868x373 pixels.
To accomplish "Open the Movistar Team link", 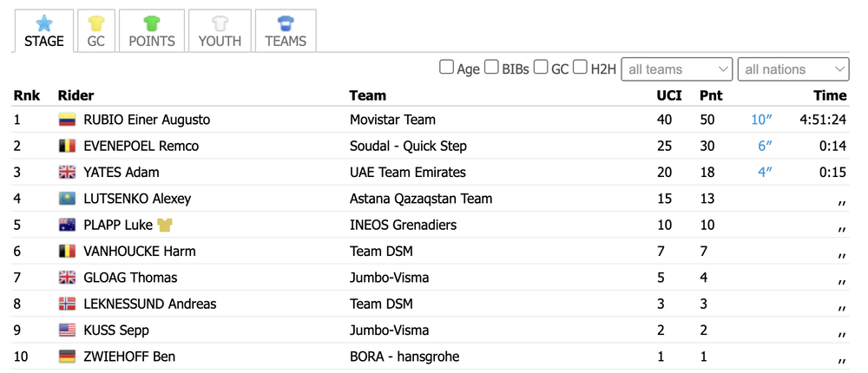I will 392,120.
